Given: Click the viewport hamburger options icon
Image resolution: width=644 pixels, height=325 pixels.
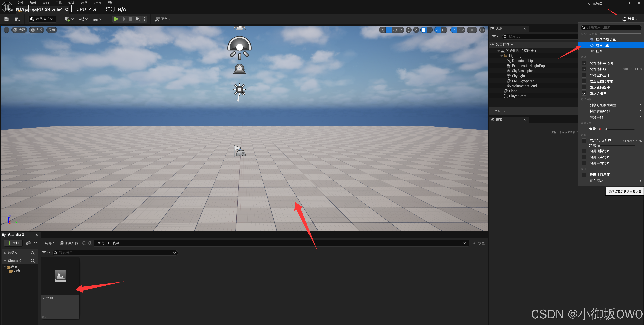Looking at the screenshot, I should [x=7, y=30].
